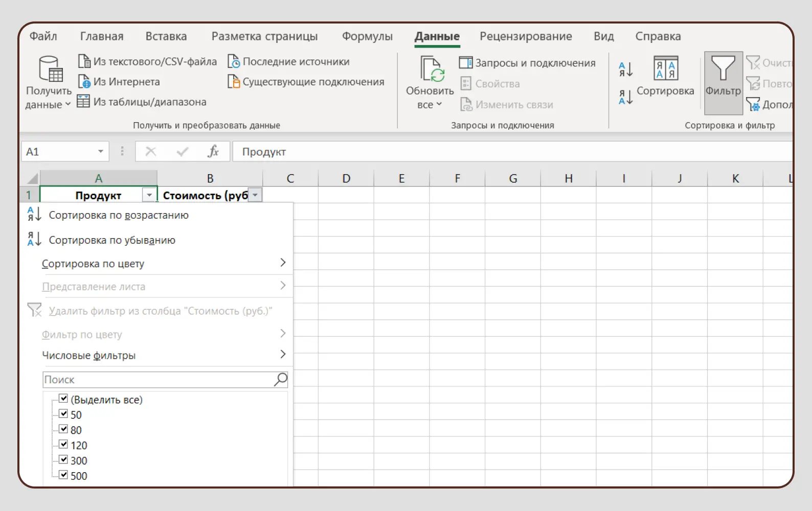The height and width of the screenshot is (511, 812).
Task: Switch to the Данные tab
Action: click(437, 36)
